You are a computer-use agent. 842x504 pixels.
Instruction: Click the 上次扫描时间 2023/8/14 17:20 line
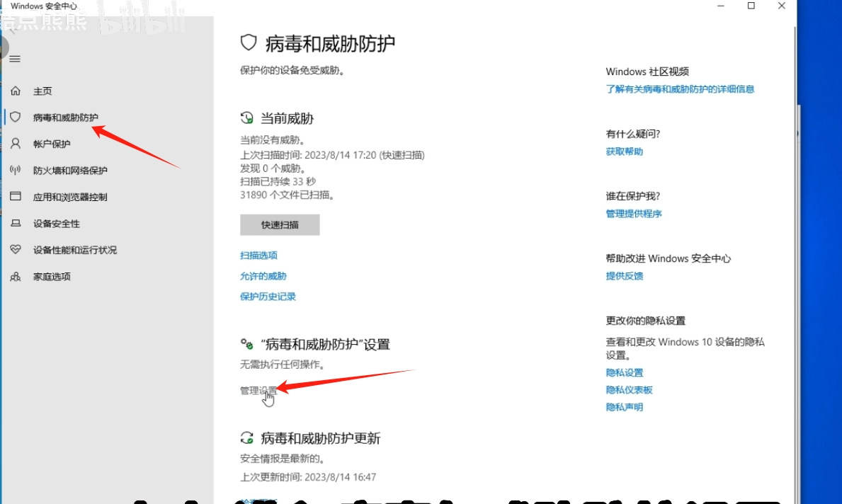click(332, 155)
